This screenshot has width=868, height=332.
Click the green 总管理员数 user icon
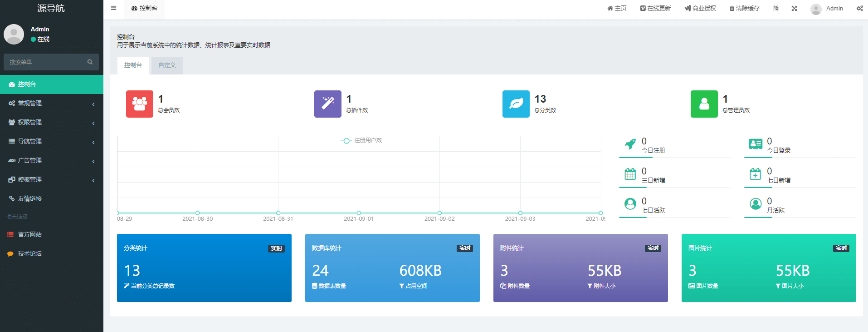704,104
